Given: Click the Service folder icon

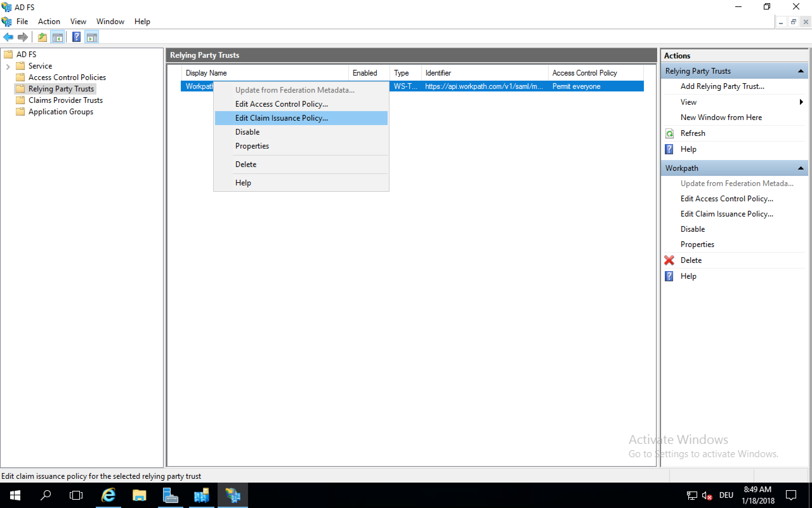Looking at the screenshot, I should pyautogui.click(x=20, y=66).
